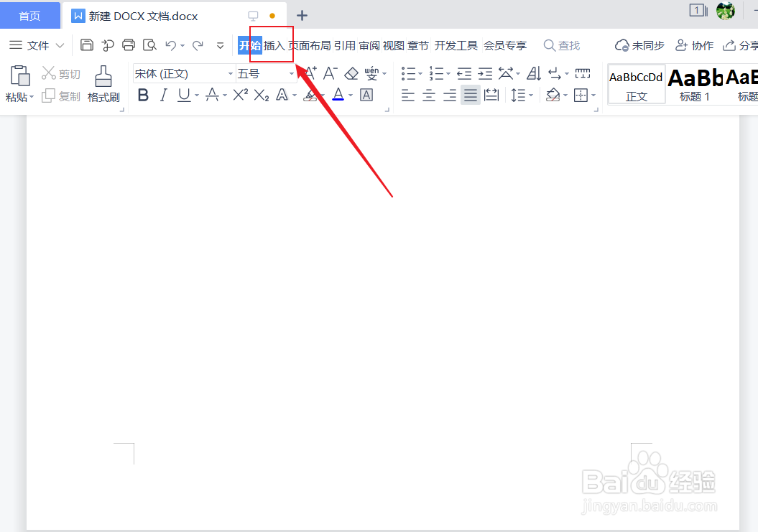Screen dimensions: 758x532
Task: Open the Page Layout tab
Action: (x=310, y=45)
